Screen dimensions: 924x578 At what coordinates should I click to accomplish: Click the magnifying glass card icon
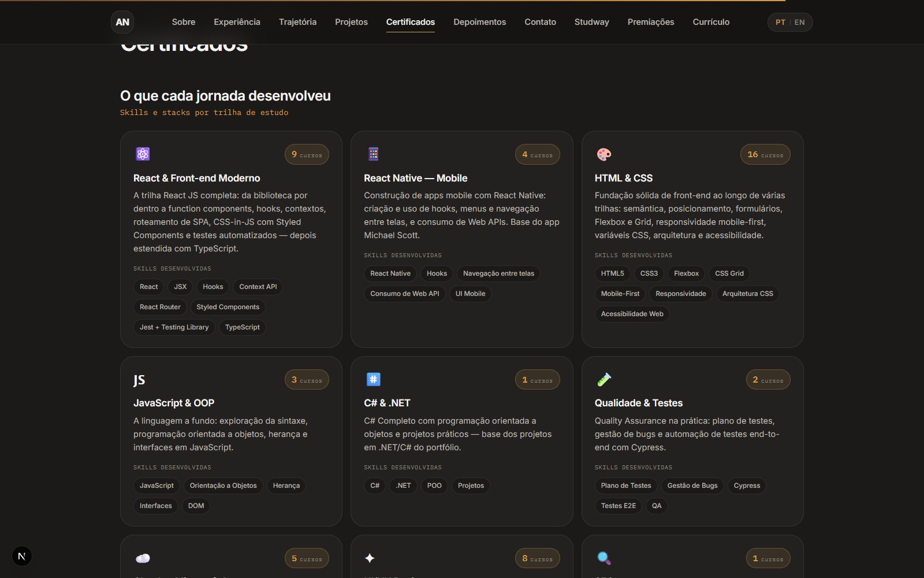[x=604, y=558]
